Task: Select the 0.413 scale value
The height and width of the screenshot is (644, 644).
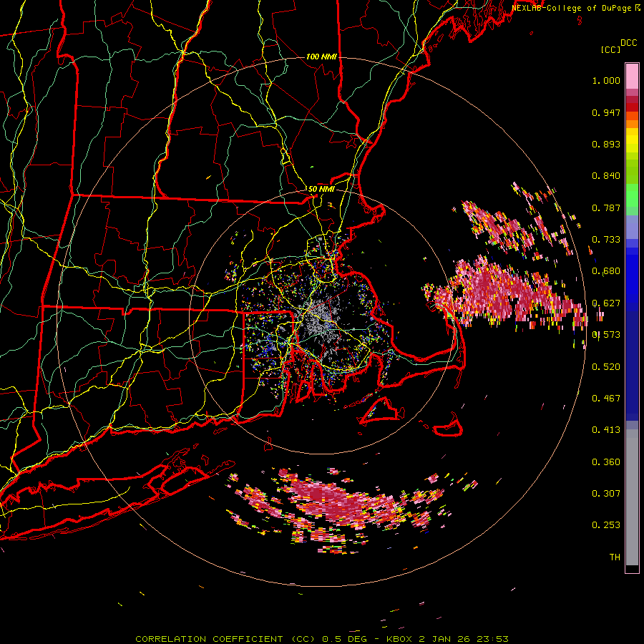Action: 606,430
